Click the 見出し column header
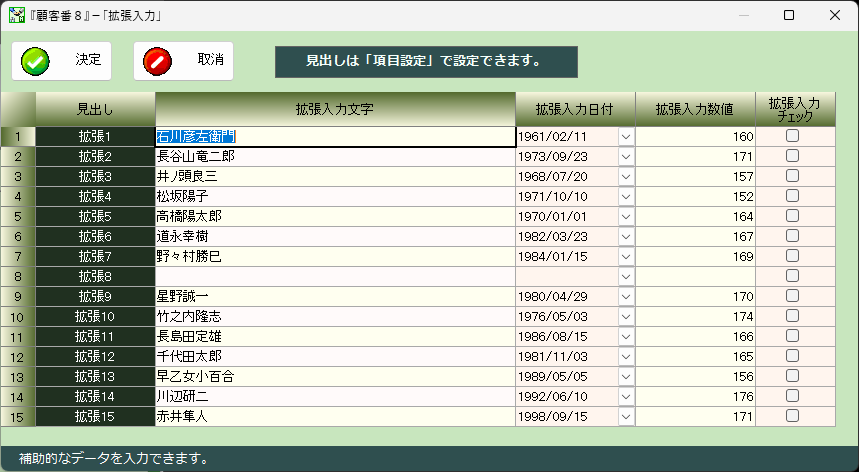This screenshot has width=859, height=472. click(x=95, y=109)
